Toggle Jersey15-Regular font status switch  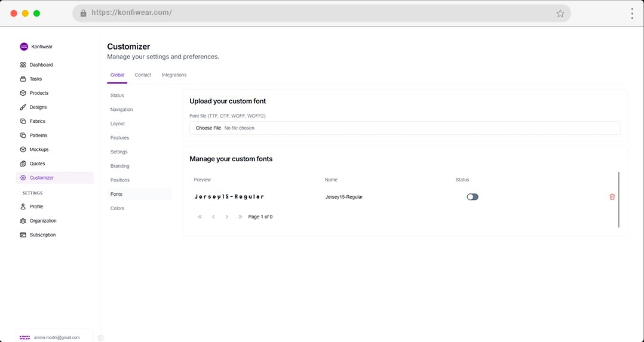coord(473,196)
